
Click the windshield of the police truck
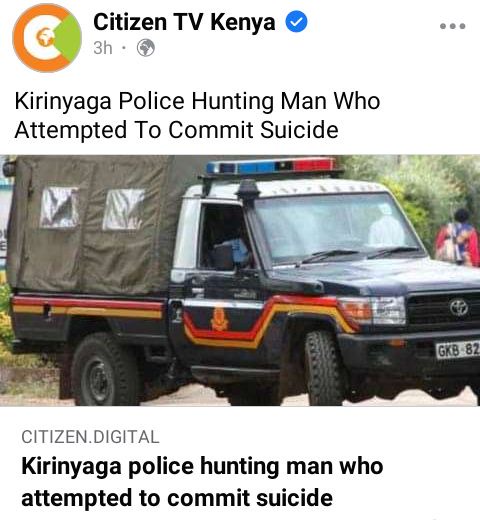tap(335, 228)
